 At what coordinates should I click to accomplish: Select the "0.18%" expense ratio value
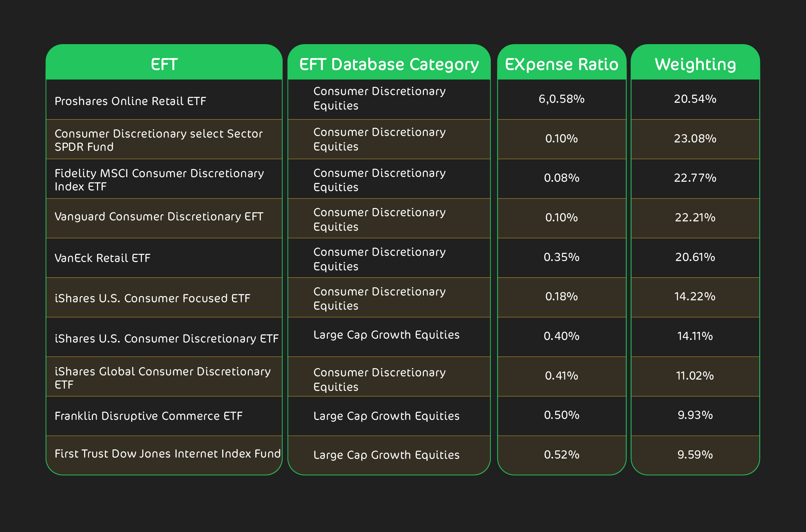(x=561, y=296)
